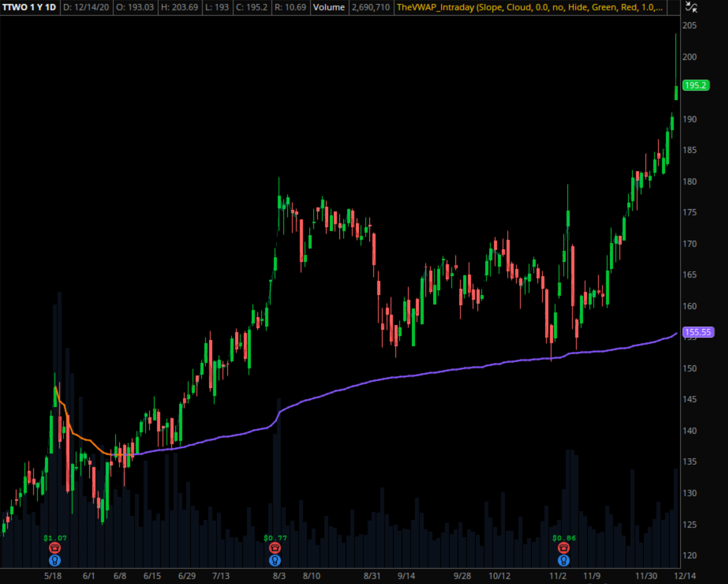Click the red earnings phone icon near 5/18
The width and height of the screenshot is (728, 584).
[55, 548]
